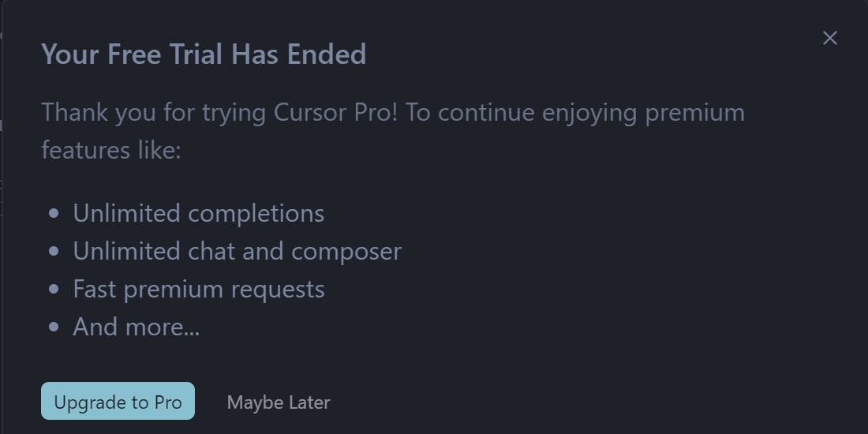The image size is (868, 434).
Task: Dismiss with the Maybe Later button
Action: pyautogui.click(x=279, y=402)
